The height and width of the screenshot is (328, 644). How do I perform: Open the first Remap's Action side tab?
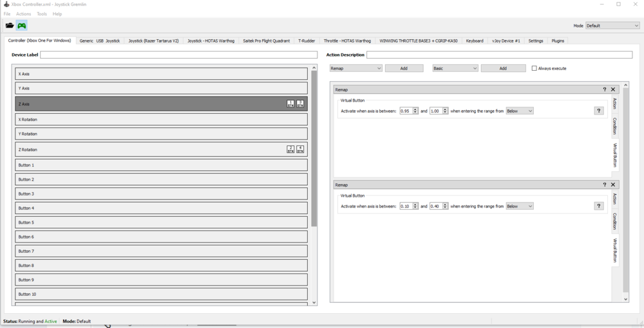(615, 104)
